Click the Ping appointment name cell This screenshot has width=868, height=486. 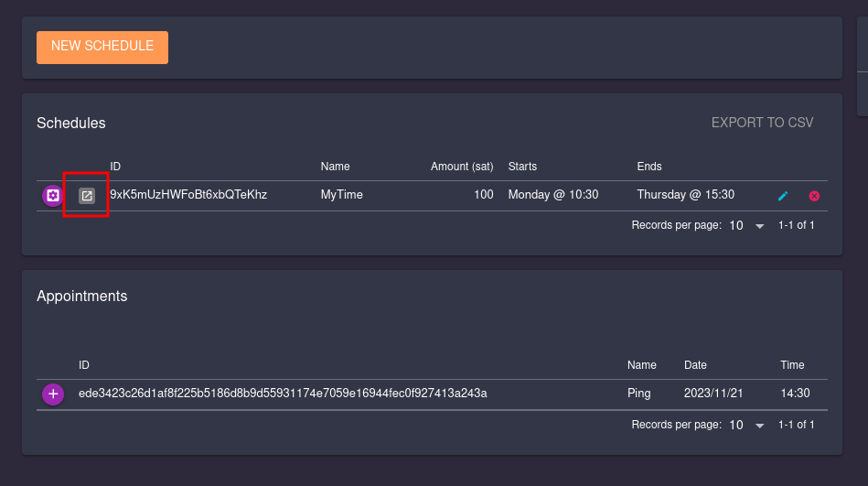(639, 394)
